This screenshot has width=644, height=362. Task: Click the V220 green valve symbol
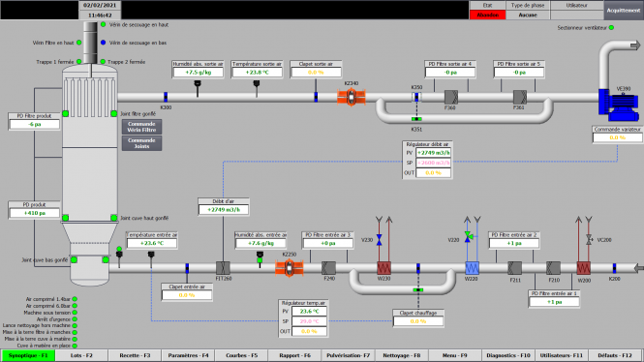[x=468, y=236]
